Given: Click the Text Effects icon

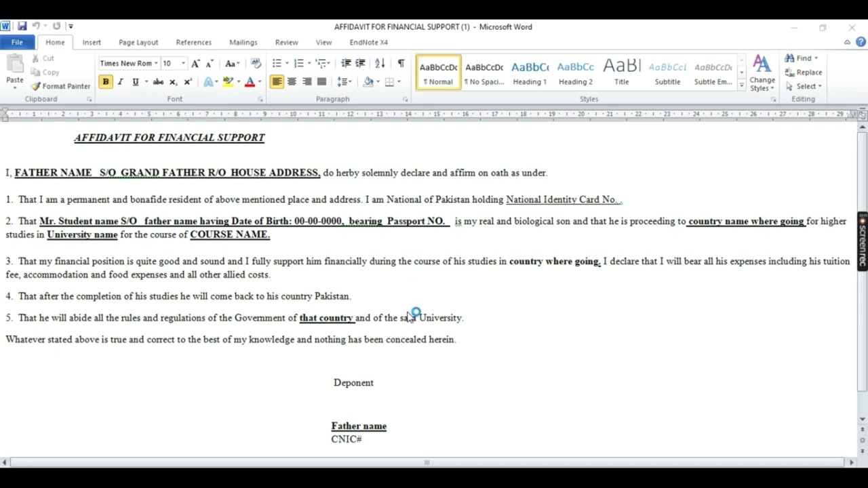Looking at the screenshot, I should click(209, 82).
